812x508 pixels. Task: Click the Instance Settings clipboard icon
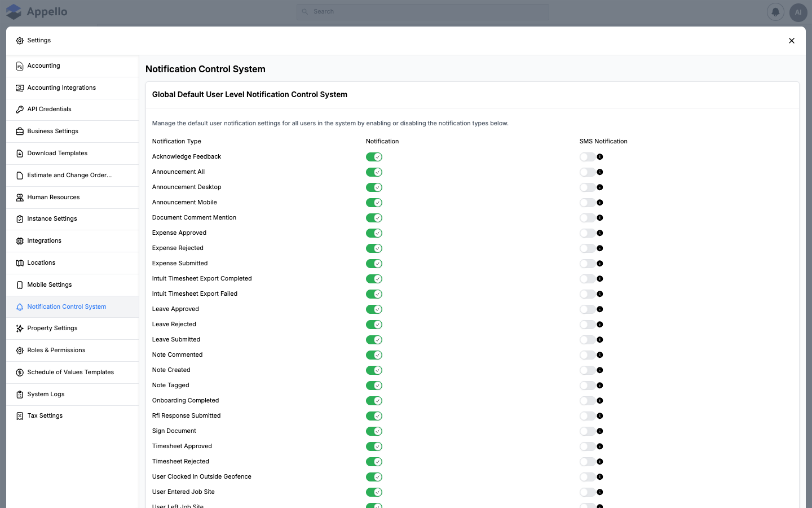coord(20,219)
